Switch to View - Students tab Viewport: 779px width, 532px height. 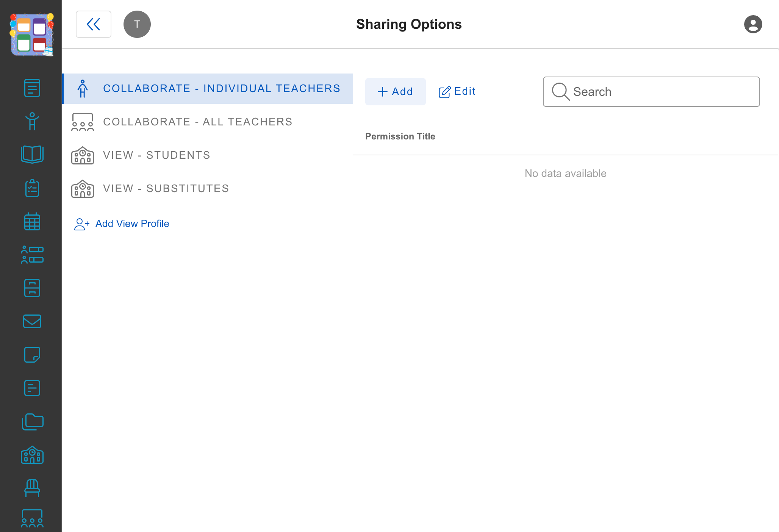[x=208, y=155]
